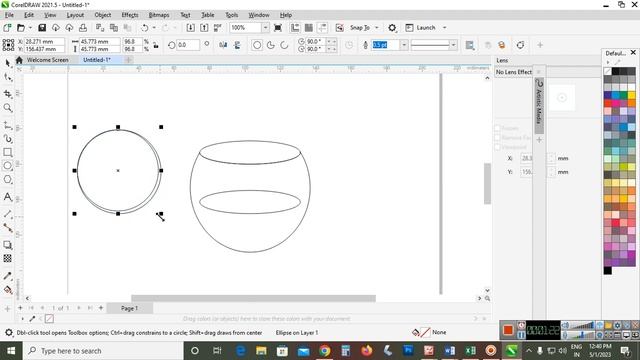Open the zoom level 100% dropdown
The height and width of the screenshot is (360, 640).
tap(265, 28)
